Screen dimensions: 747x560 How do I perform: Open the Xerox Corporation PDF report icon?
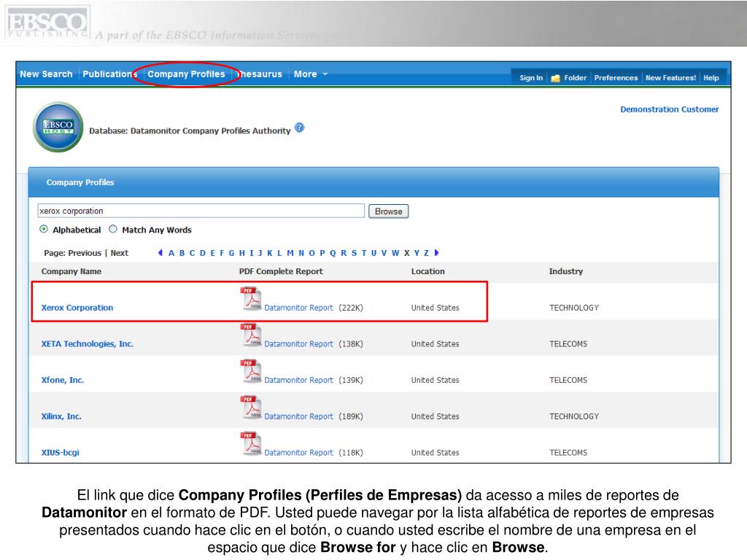pos(252,299)
